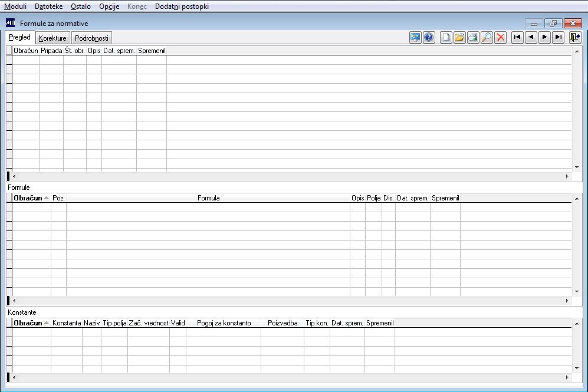The height and width of the screenshot is (392, 588).
Task: Click the Valid column header
Action: click(178, 322)
